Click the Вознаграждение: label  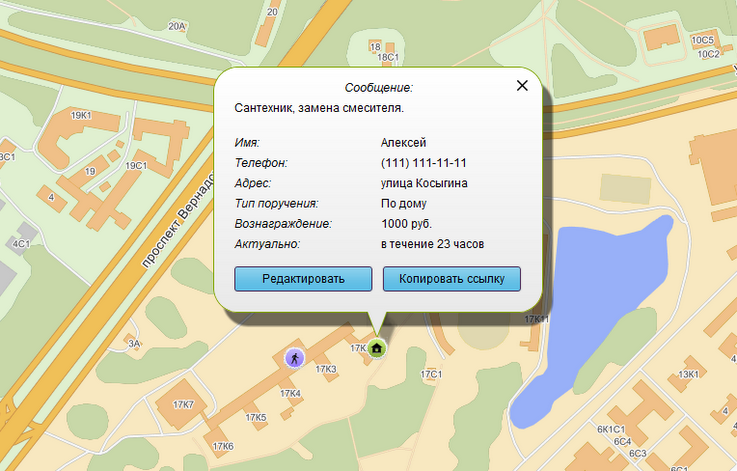[283, 224]
